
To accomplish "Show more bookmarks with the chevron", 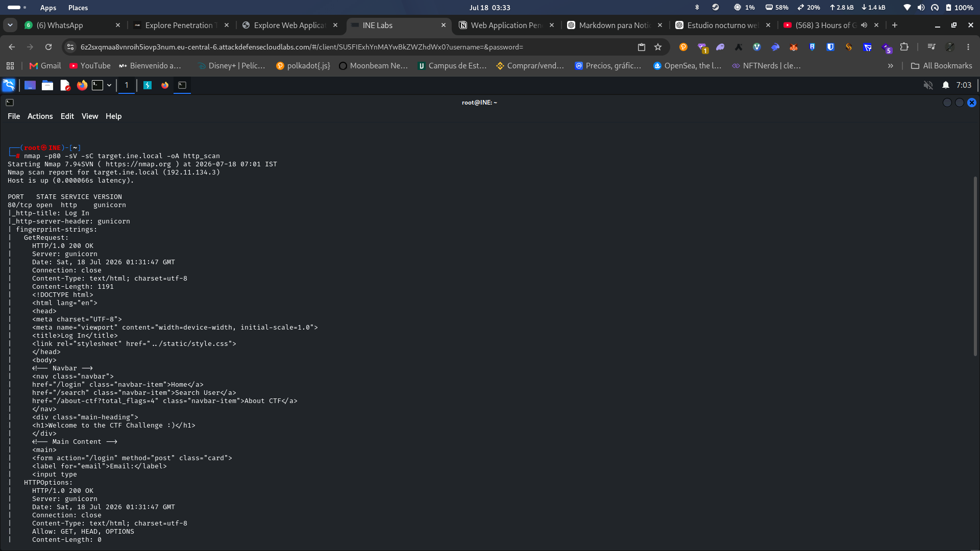I will [891, 66].
